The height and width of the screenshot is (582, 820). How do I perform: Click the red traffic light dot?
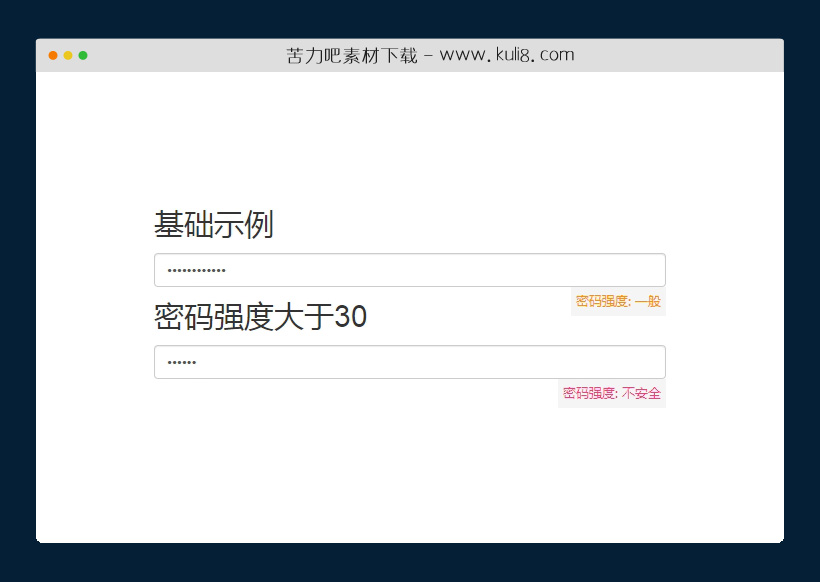click(51, 56)
